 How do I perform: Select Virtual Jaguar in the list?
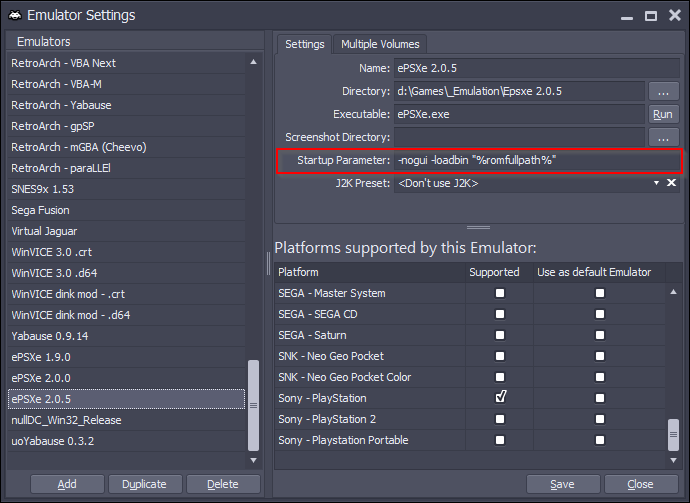click(126, 231)
